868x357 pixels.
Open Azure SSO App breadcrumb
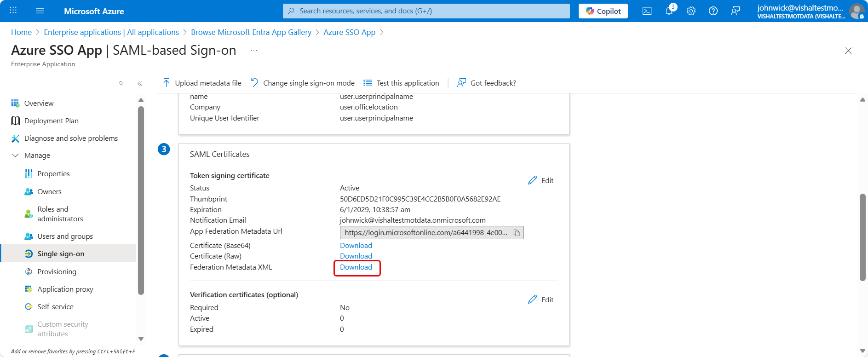click(x=349, y=32)
